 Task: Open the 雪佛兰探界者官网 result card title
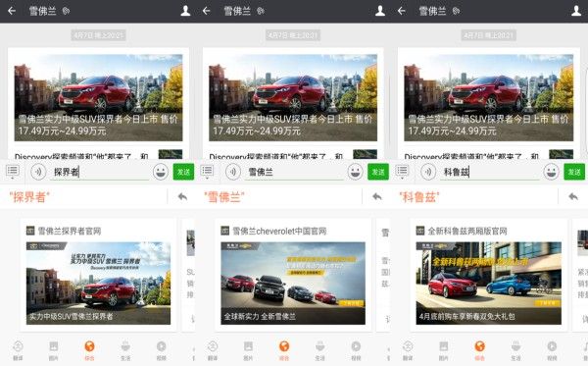click(x=70, y=231)
